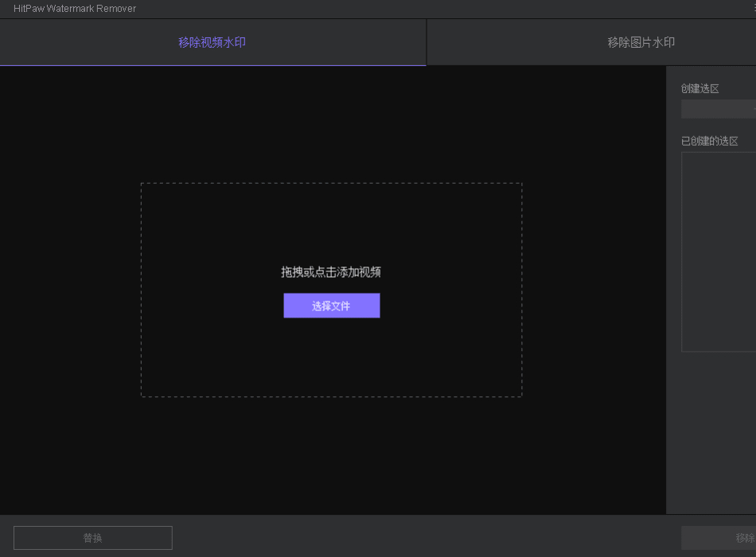
Task: Click the 拖拽或点击添加视频 prompt text
Action: [x=331, y=272]
